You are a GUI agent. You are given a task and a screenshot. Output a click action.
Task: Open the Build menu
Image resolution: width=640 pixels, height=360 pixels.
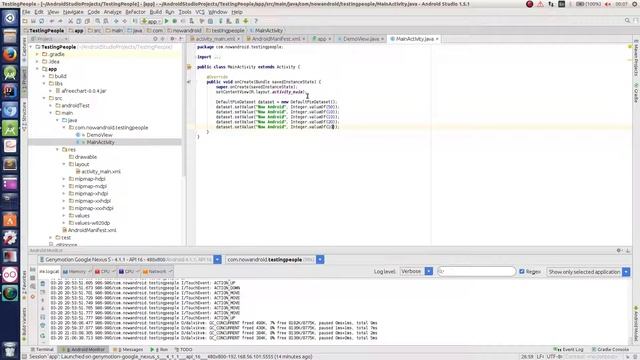pos(156,12)
